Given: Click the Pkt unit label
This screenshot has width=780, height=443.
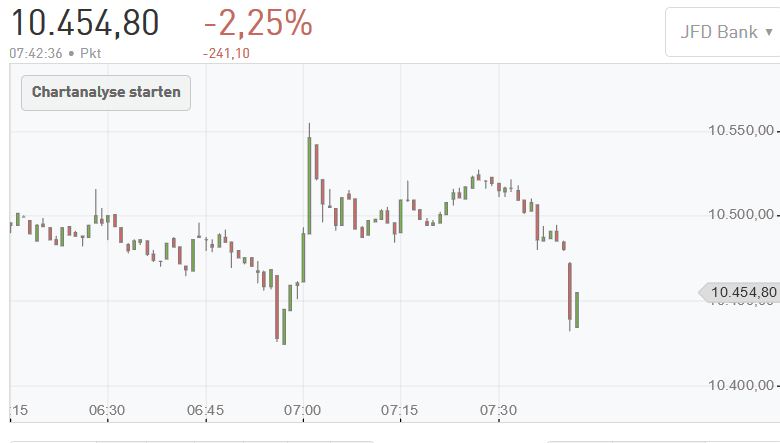Looking at the screenshot, I should coord(90,53).
